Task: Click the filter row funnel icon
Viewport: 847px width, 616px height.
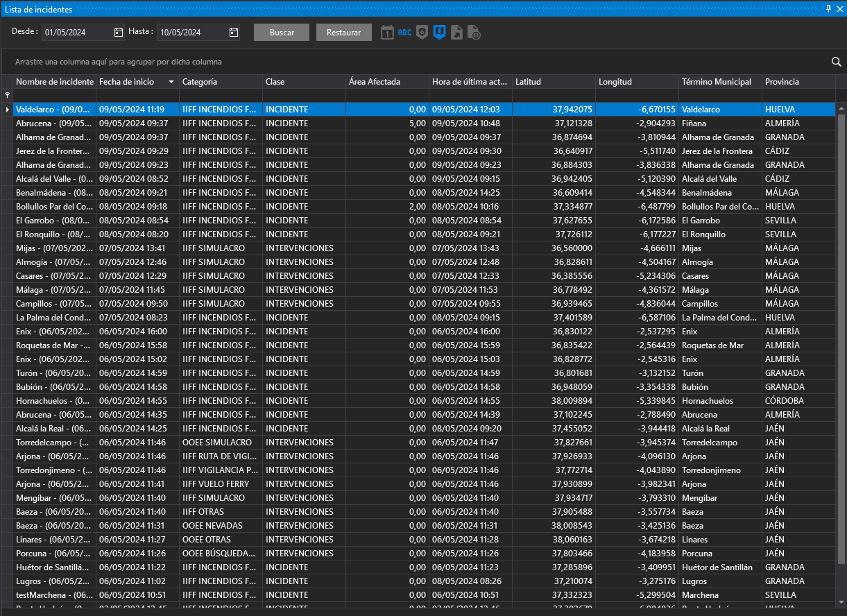Action: pos(8,95)
